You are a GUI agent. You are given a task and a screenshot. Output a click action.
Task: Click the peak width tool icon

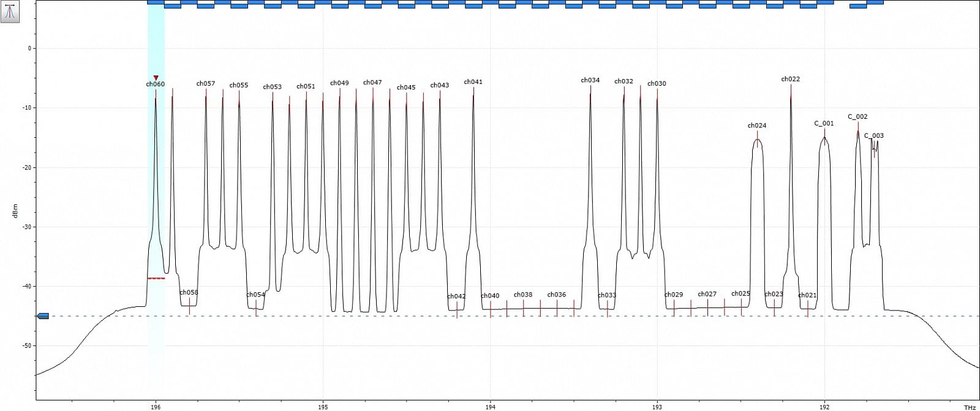[10, 12]
